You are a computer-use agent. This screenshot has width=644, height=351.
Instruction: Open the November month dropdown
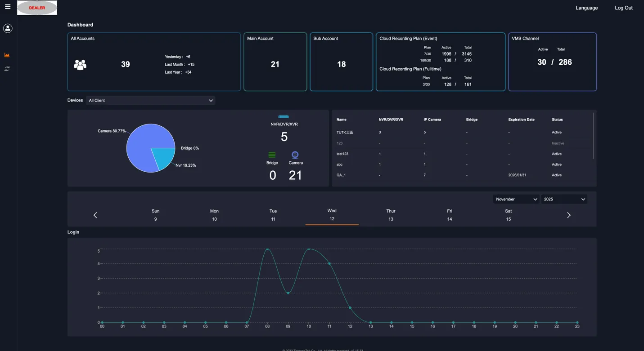pyautogui.click(x=516, y=199)
